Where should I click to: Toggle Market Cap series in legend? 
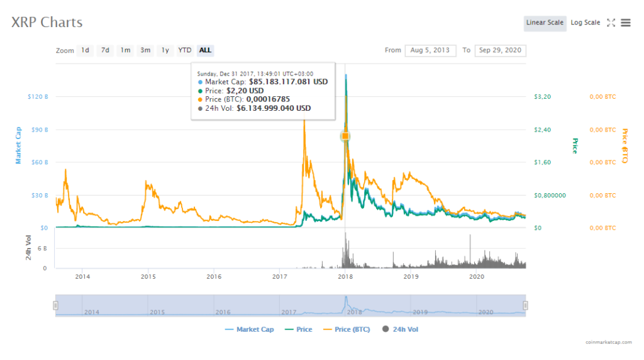click(x=249, y=329)
